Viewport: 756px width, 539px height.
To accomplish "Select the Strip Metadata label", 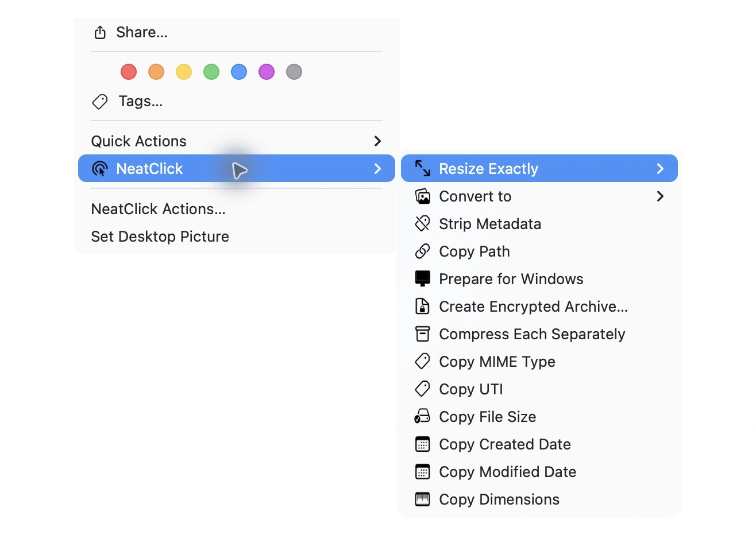I will (490, 224).
